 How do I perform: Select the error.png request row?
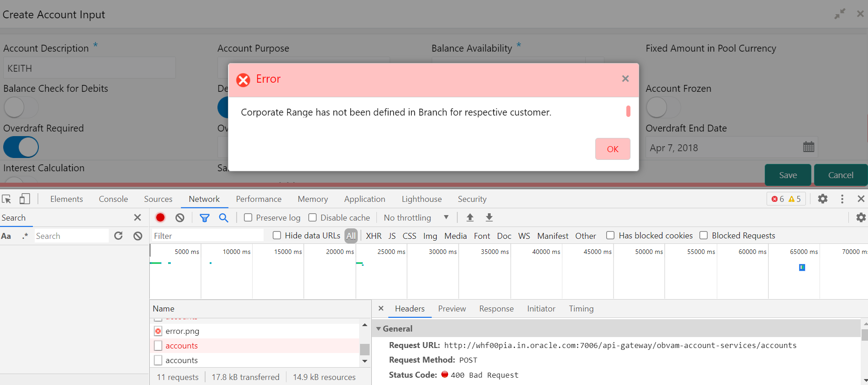click(255, 331)
